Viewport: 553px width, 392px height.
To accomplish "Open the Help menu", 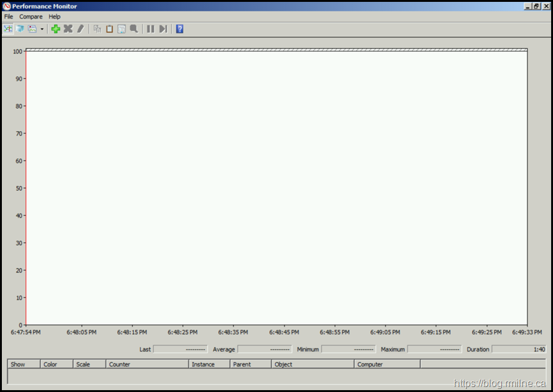I will pos(55,17).
